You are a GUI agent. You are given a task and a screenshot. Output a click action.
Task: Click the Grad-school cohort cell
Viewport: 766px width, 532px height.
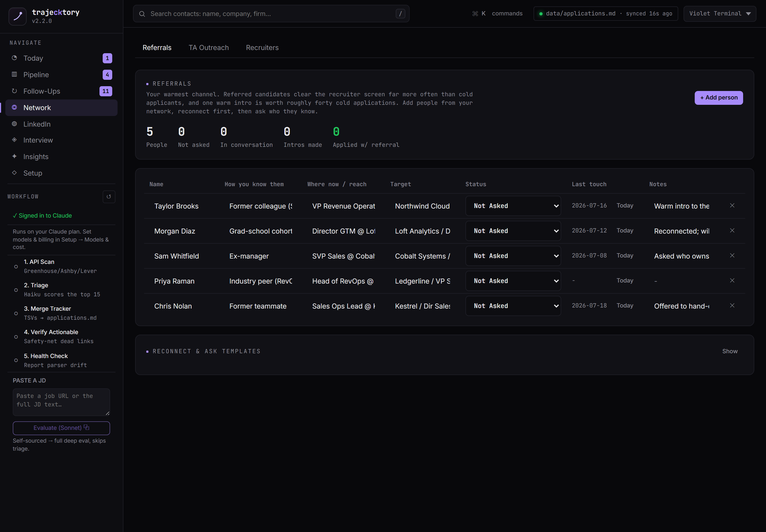(x=261, y=231)
